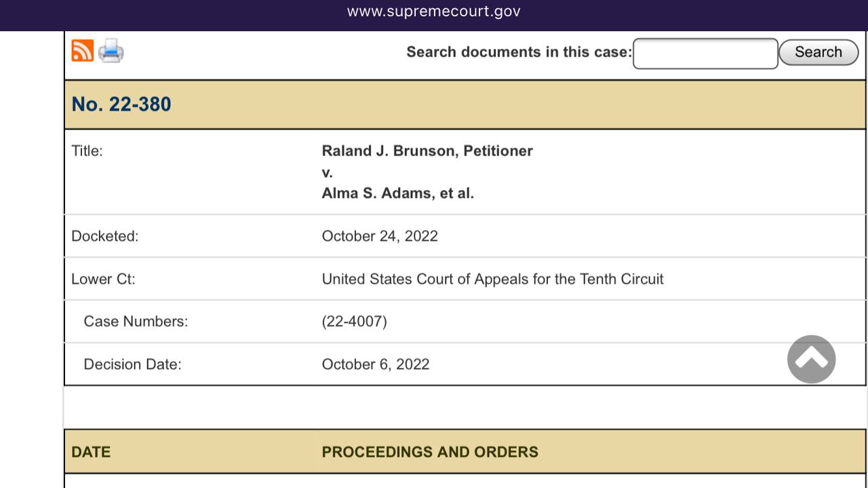The image size is (868, 488).
Task: Focus the document search input field
Action: [x=705, y=53]
